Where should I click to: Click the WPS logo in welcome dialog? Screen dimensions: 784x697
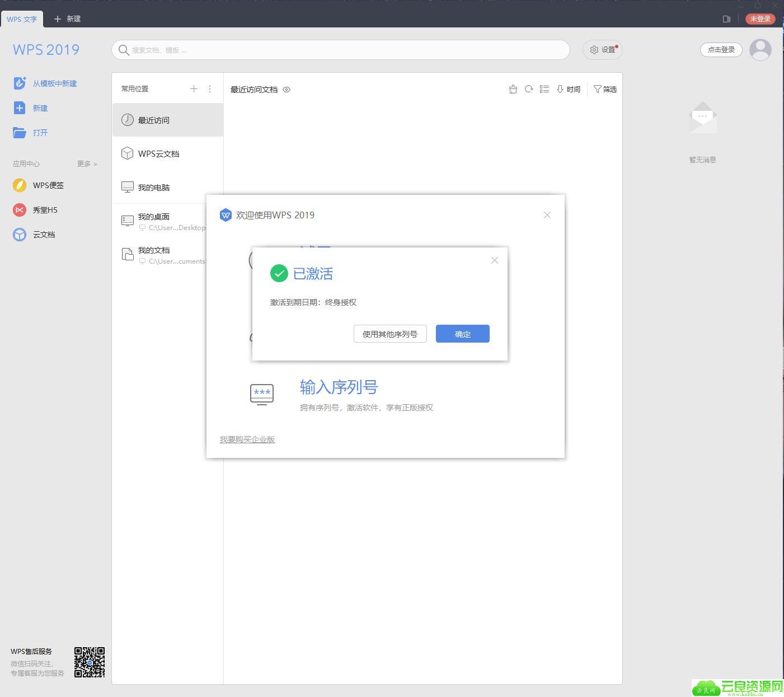[x=226, y=215]
